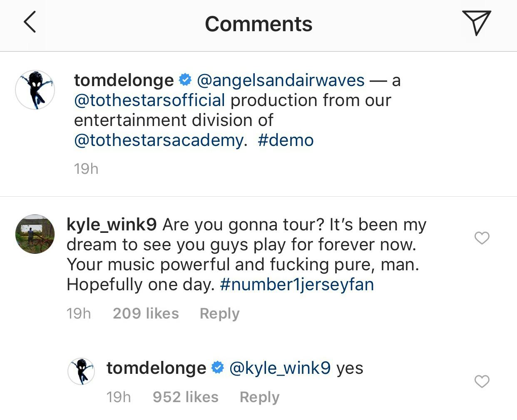
Task: Tap the verified badge next to tomdelonge's reply
Action: pyautogui.click(x=217, y=367)
